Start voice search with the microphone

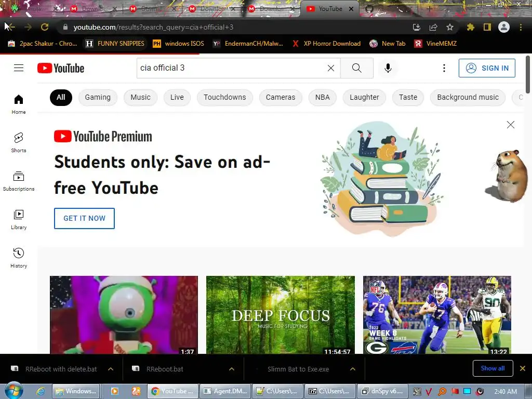[x=388, y=68]
